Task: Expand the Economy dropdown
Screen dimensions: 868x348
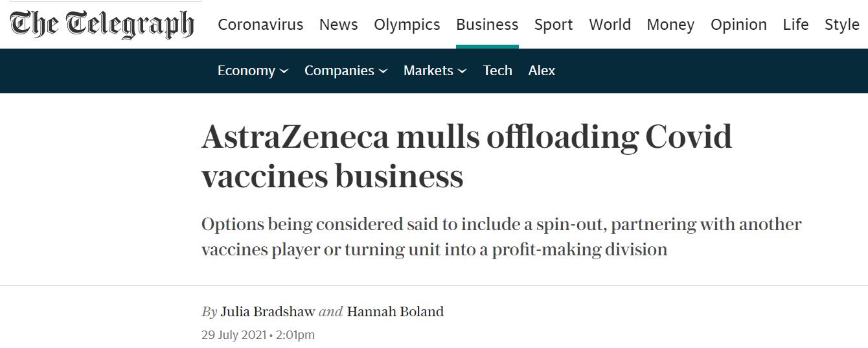Action: [253, 71]
